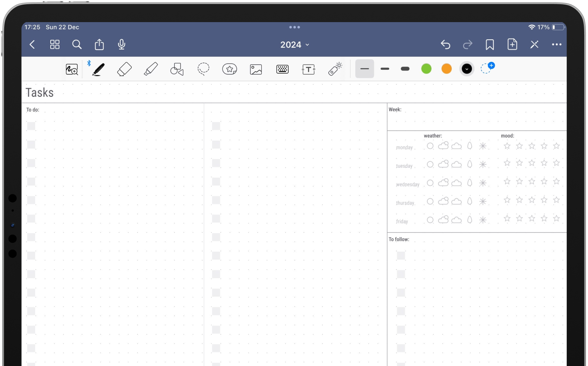Choose the medium stroke width
Screen dimensions: 588x366
[x=385, y=69]
